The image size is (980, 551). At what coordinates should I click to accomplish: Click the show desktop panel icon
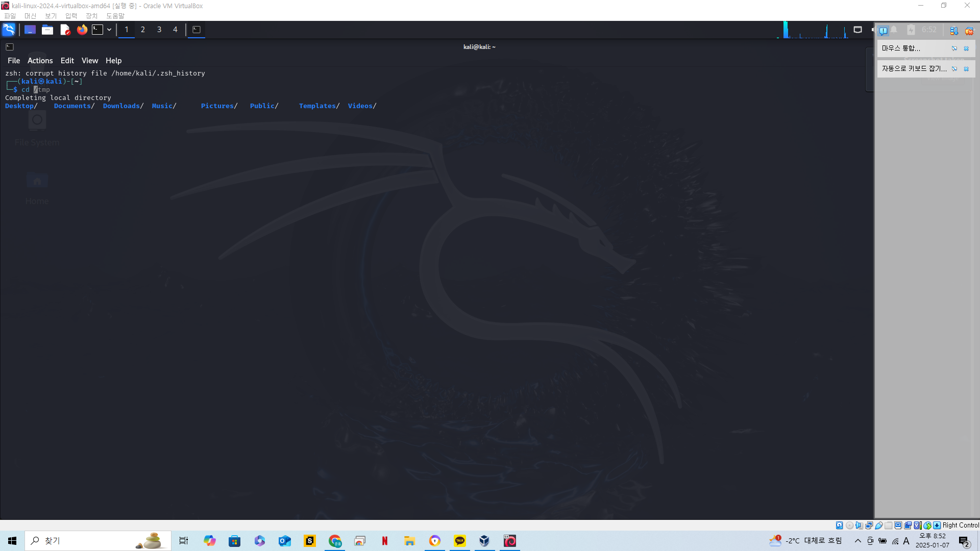point(30,30)
